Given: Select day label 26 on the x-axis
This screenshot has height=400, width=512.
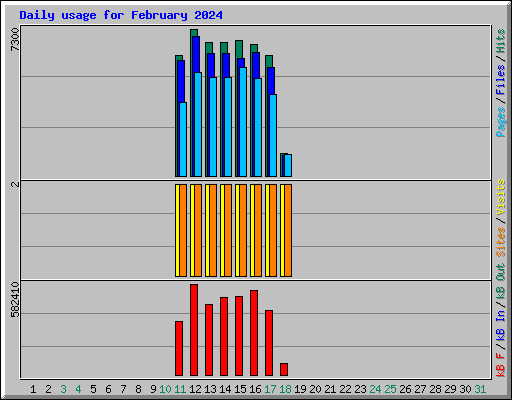Looking at the screenshot, I should [405, 389].
